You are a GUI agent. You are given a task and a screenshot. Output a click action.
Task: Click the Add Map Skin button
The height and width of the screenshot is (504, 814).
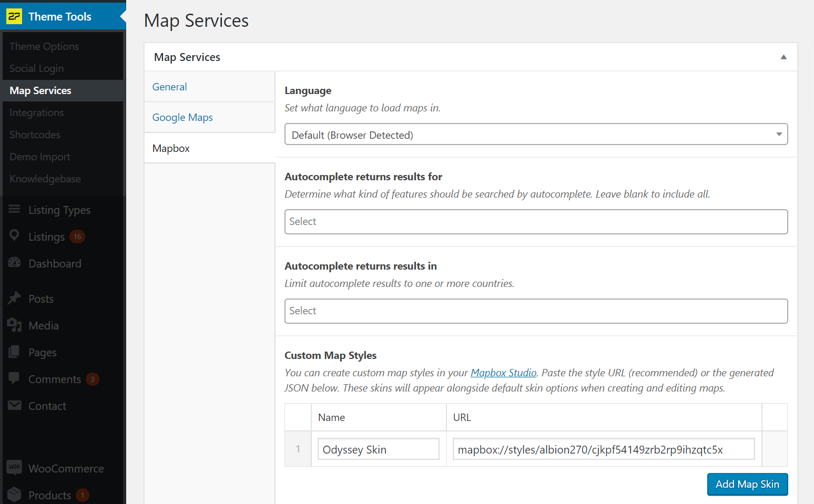[x=747, y=484]
